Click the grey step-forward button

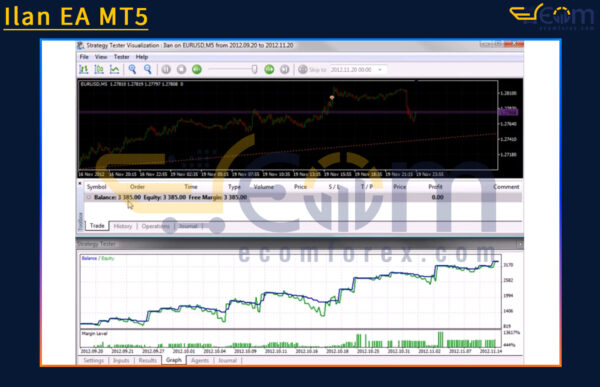284,69
